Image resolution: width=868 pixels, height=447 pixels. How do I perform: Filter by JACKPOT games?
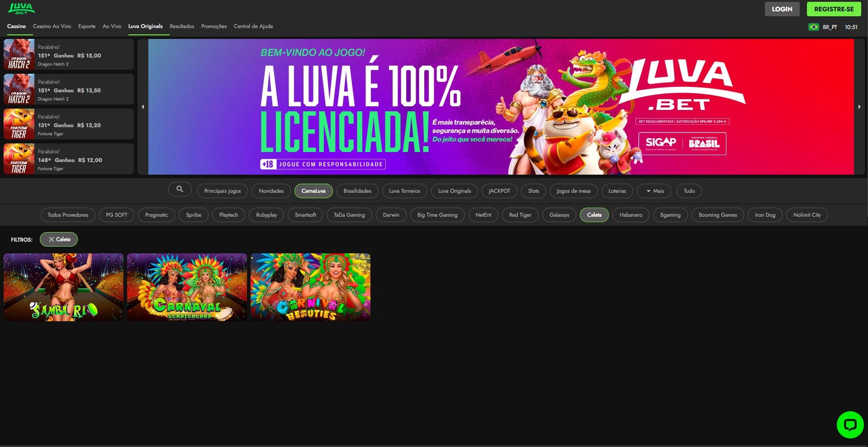pos(499,191)
